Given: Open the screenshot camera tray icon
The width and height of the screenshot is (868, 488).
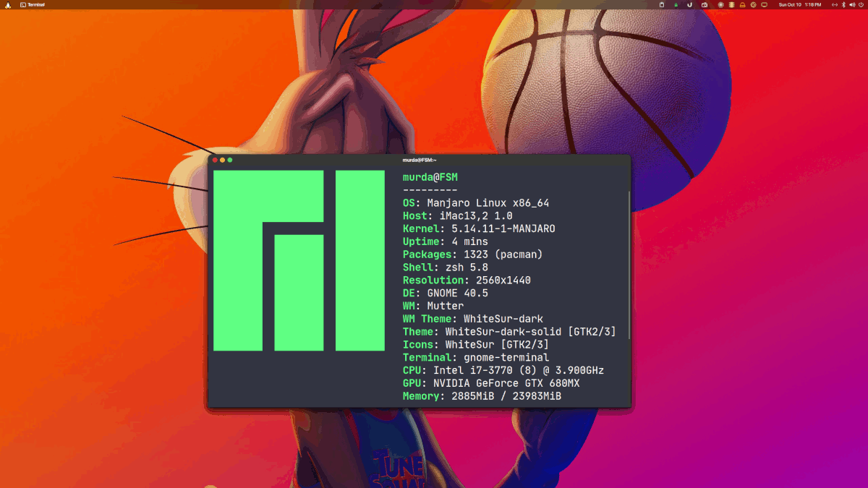Looking at the screenshot, I should tap(705, 4).
